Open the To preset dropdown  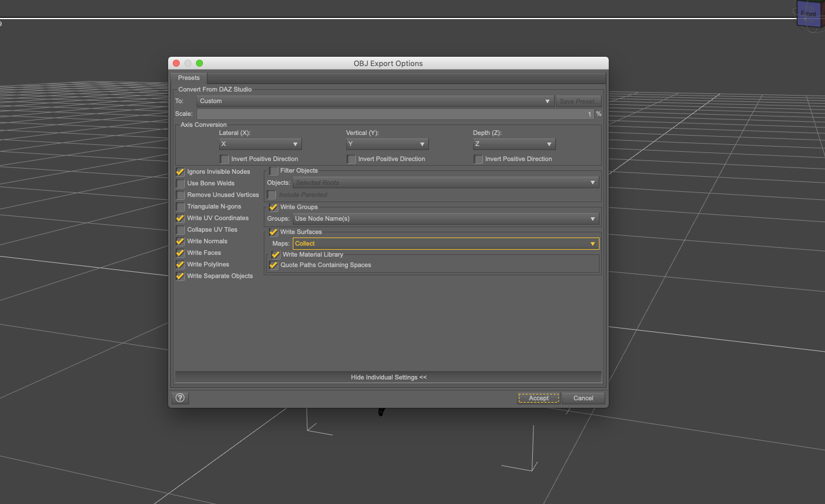[375, 101]
